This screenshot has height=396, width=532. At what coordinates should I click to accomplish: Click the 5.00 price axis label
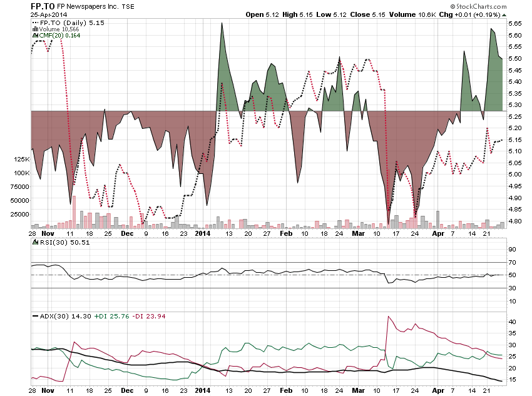point(515,175)
